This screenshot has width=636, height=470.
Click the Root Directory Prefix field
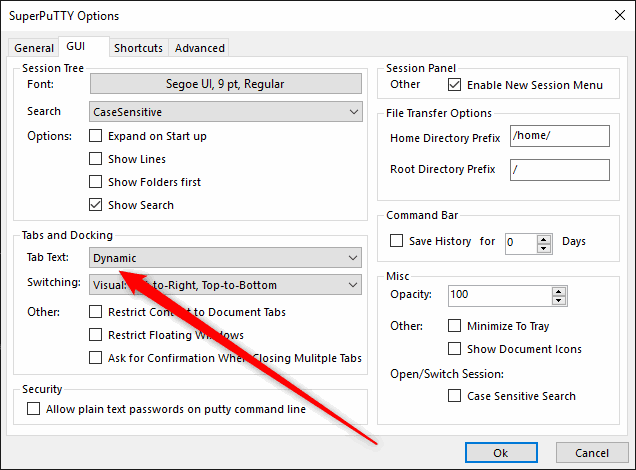pyautogui.click(x=559, y=170)
